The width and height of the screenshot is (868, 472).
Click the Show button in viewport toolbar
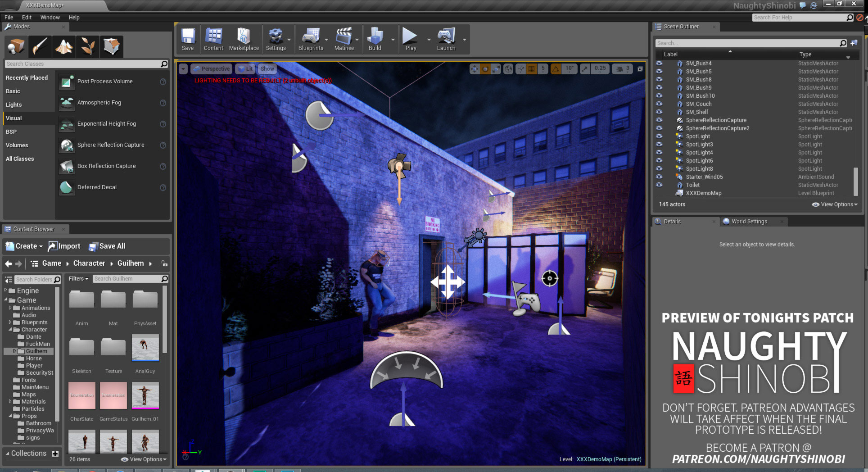click(x=267, y=69)
